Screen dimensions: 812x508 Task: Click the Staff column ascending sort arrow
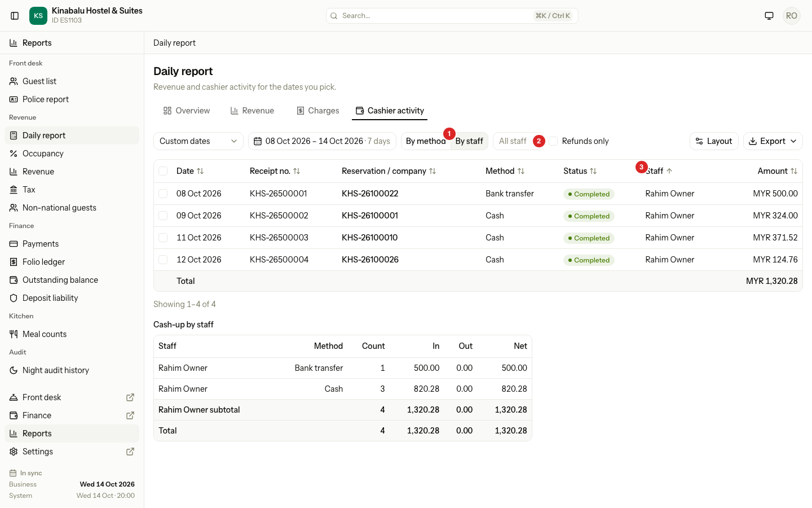tap(669, 171)
